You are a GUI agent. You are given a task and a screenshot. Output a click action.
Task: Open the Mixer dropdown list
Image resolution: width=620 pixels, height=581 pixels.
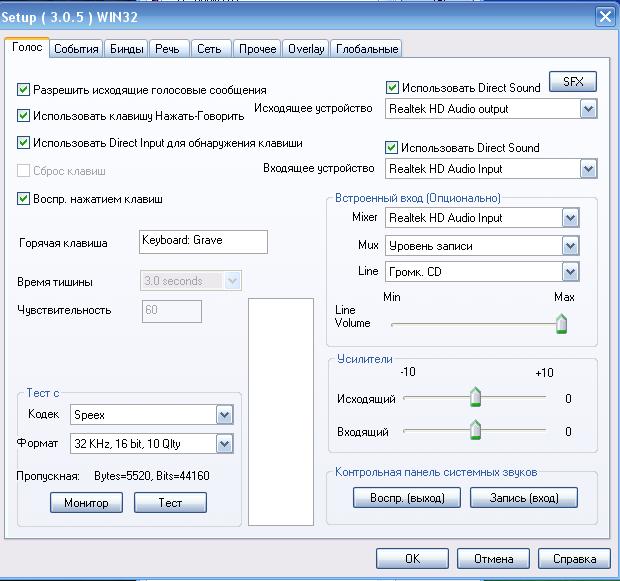(x=570, y=218)
